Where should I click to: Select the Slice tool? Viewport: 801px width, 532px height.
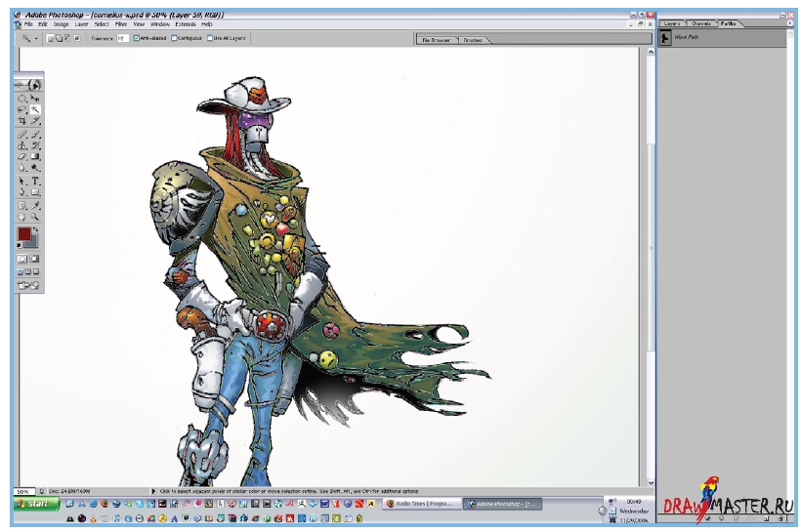click(35, 121)
